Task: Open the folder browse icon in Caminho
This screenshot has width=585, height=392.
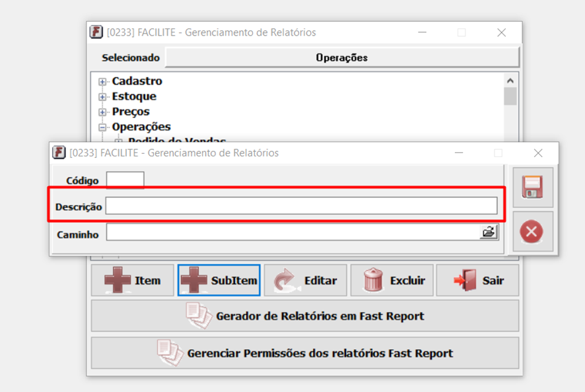Action: point(489,232)
